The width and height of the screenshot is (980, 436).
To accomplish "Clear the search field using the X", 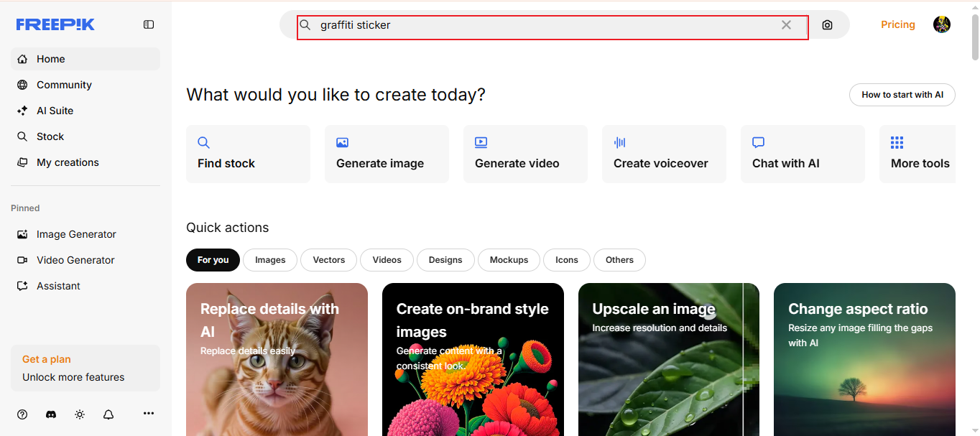I will pyautogui.click(x=786, y=25).
